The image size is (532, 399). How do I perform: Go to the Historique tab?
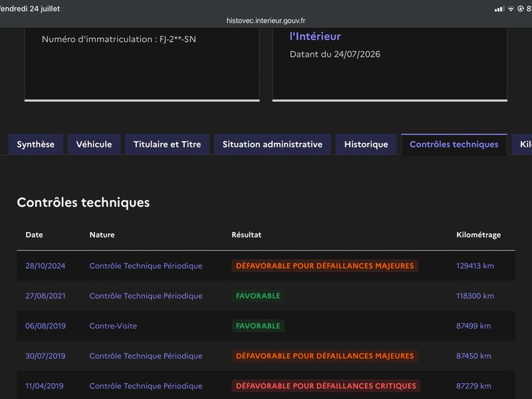366,144
